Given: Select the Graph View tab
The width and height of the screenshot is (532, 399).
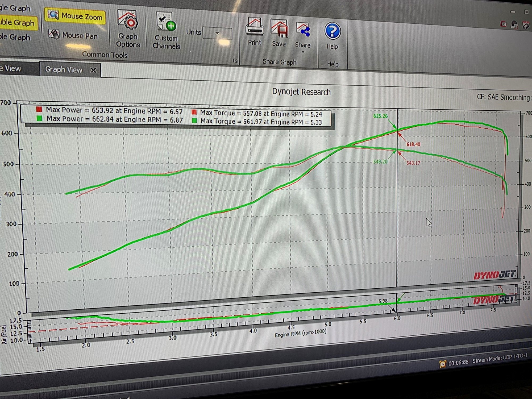Looking at the screenshot, I should click(x=64, y=70).
